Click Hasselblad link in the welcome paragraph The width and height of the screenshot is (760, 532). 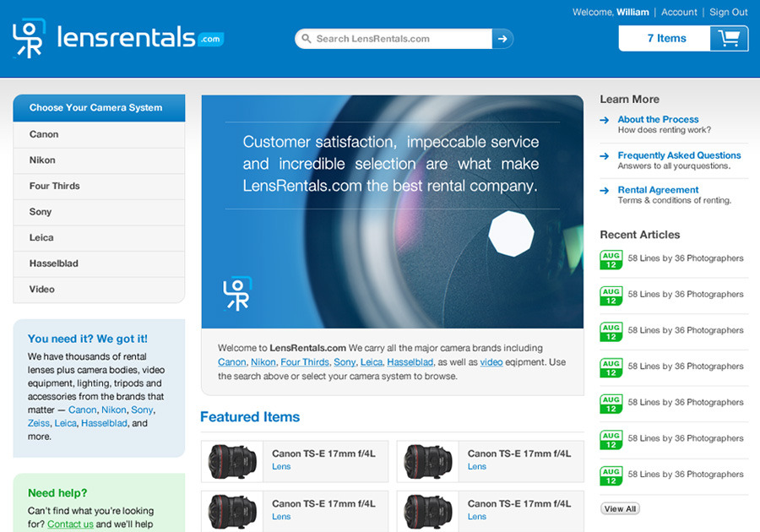pyautogui.click(x=410, y=362)
